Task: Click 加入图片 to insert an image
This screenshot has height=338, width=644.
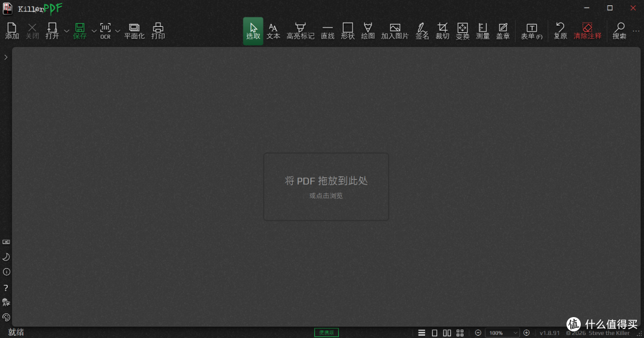Action: tap(395, 31)
